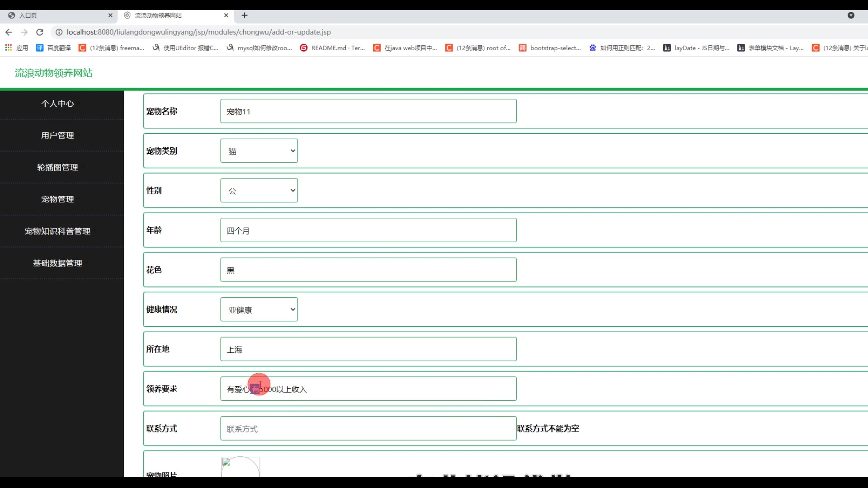Open the 使用UEditor 报错 bookmark
The image size is (868, 488).
point(185,48)
